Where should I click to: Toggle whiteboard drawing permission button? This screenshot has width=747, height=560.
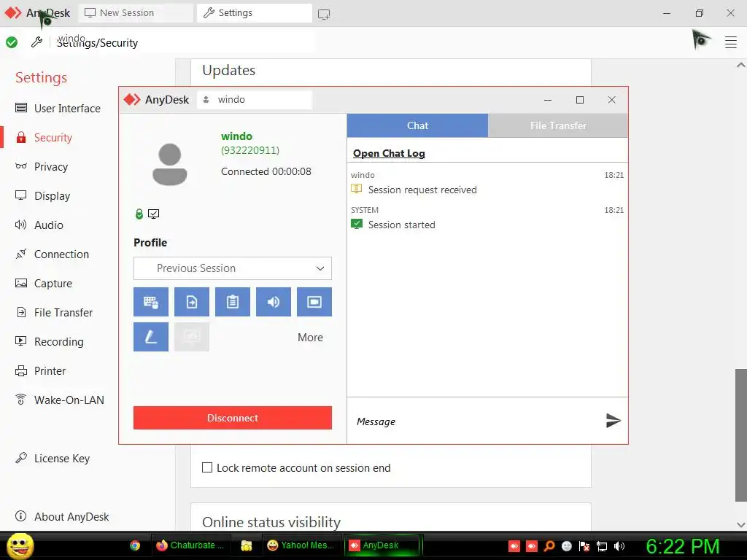click(150, 337)
